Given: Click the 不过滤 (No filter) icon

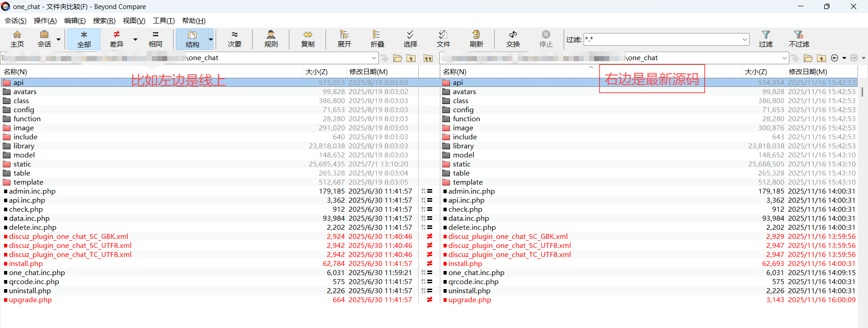Looking at the screenshot, I should [x=799, y=39].
